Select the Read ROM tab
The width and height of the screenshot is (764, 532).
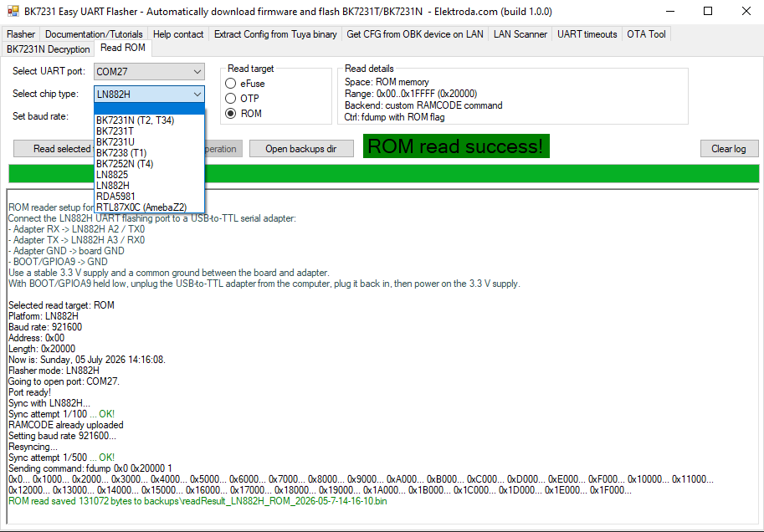click(x=123, y=49)
